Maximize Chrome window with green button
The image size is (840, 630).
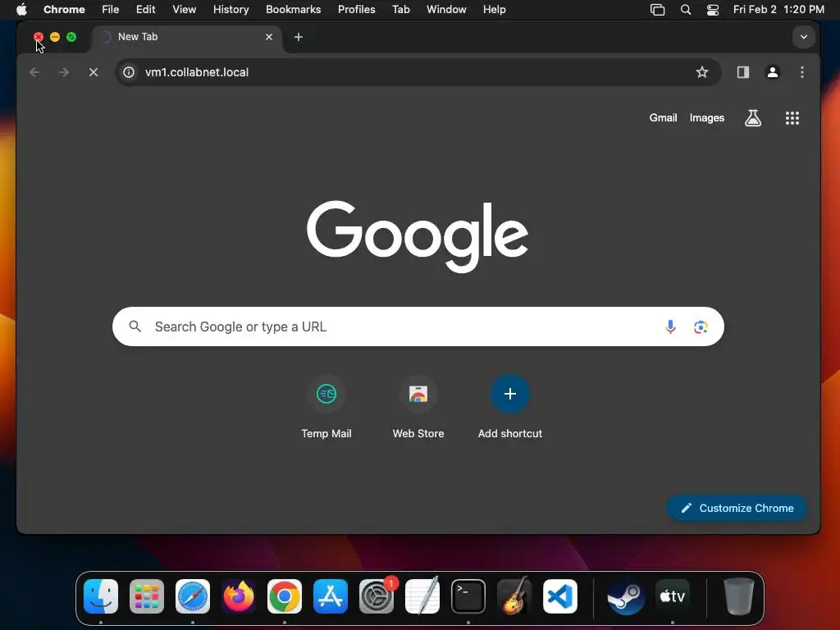[71, 37]
